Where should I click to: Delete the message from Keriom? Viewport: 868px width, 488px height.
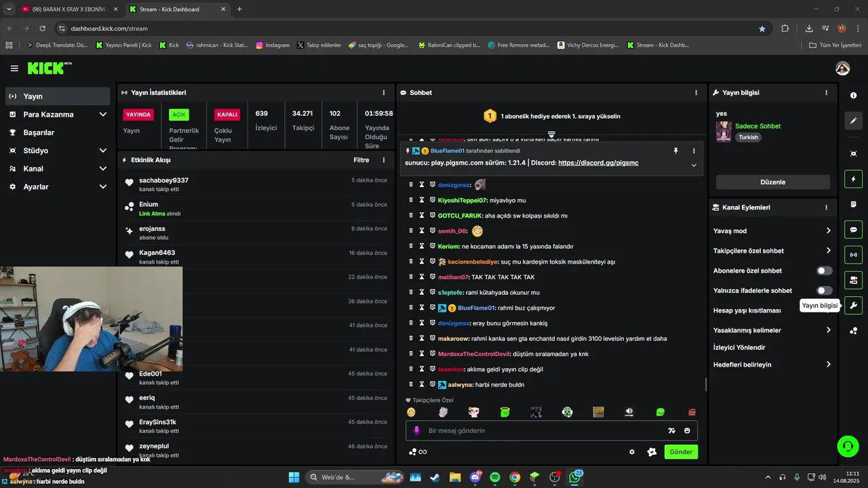coord(410,246)
